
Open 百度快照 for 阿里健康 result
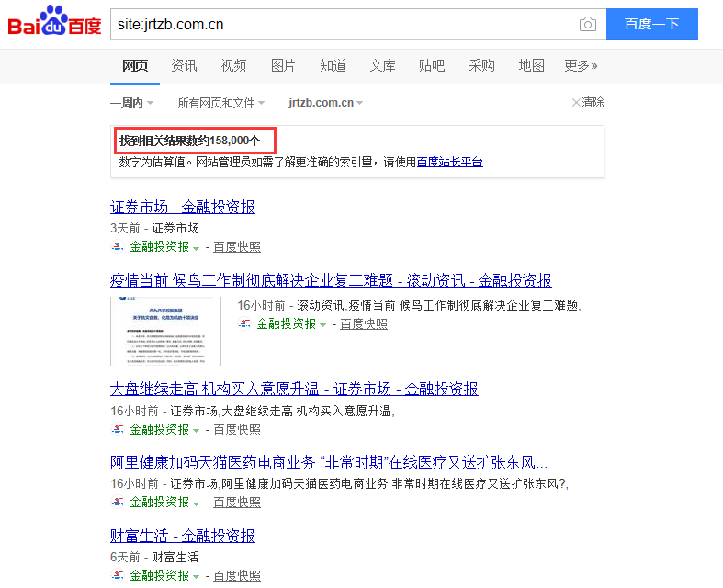point(237,502)
